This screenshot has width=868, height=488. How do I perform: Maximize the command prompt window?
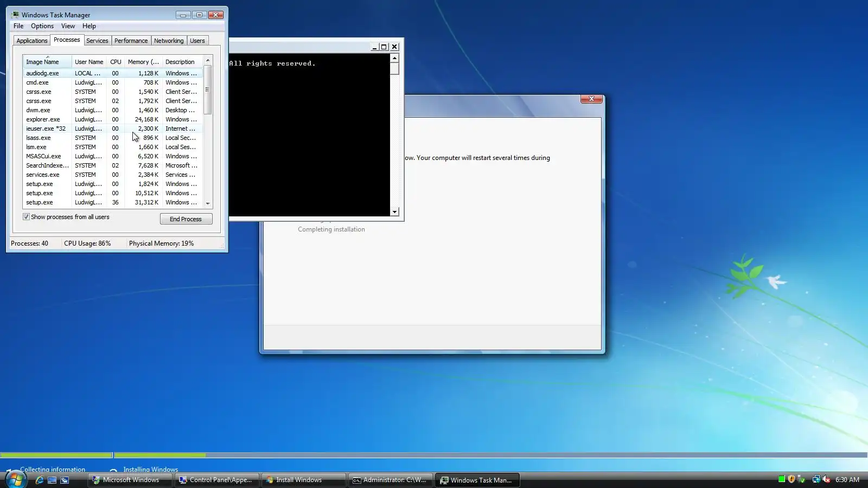point(384,47)
